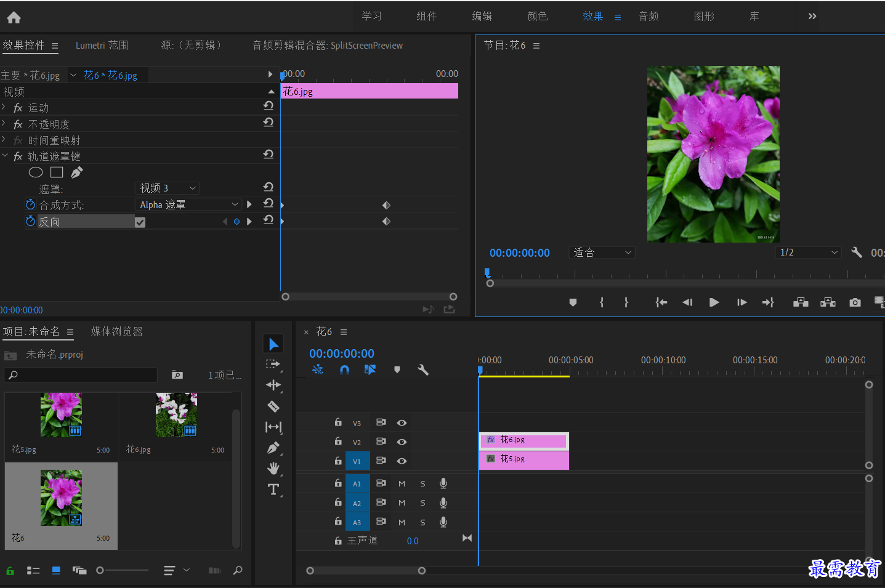Screen dimensions: 885x588
Task: Select the Slip tool
Action: pos(273,427)
